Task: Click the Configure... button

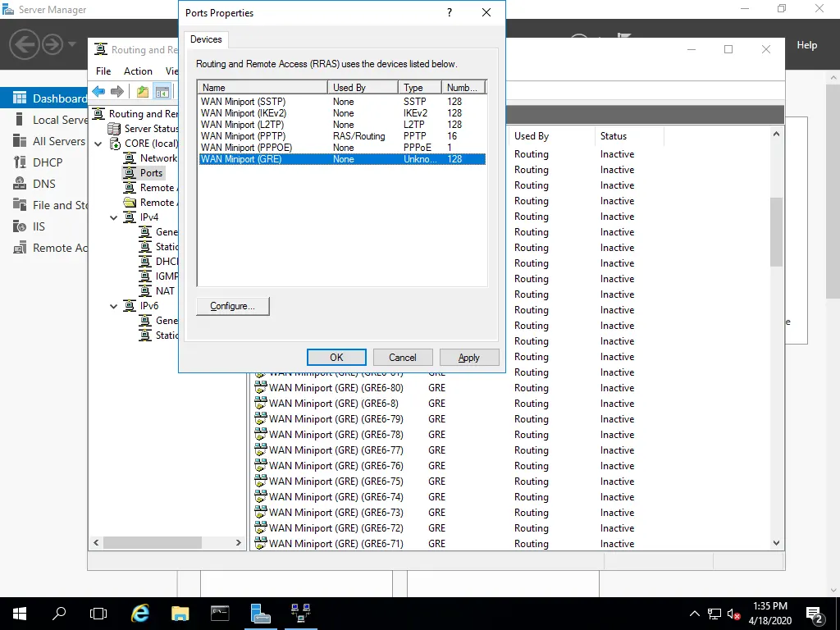Action: click(232, 306)
